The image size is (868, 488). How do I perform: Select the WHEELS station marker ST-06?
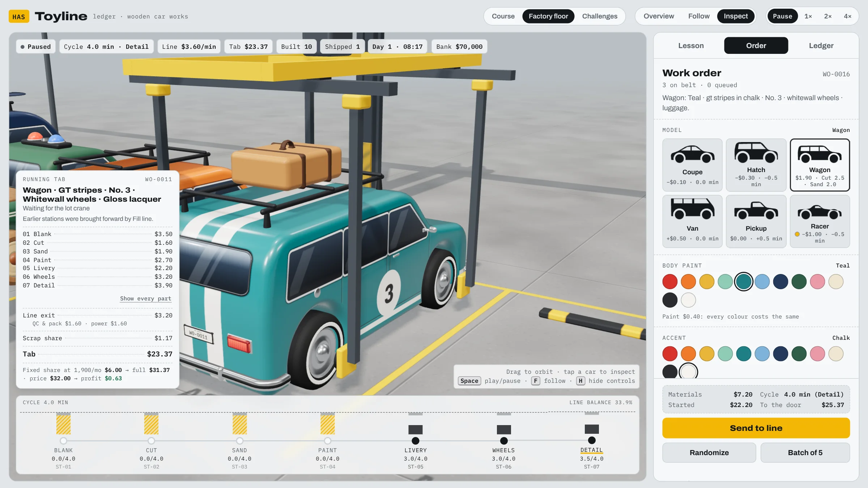[x=503, y=441]
